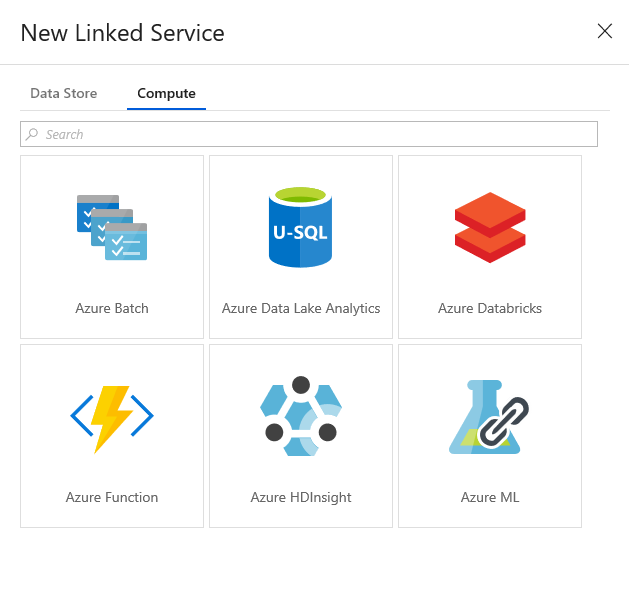The image size is (629, 596).
Task: Click the Azure Batch label
Action: (x=112, y=308)
